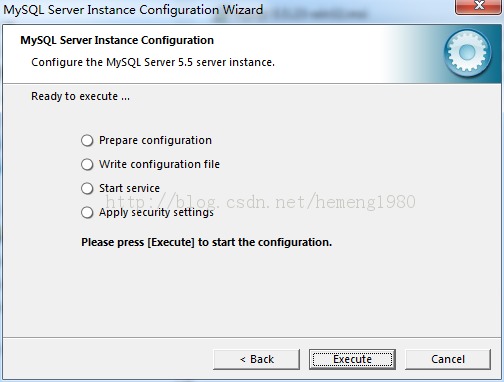This screenshot has width=504, height=382.
Task: Click the Execute button to start configuration
Action: point(352,359)
